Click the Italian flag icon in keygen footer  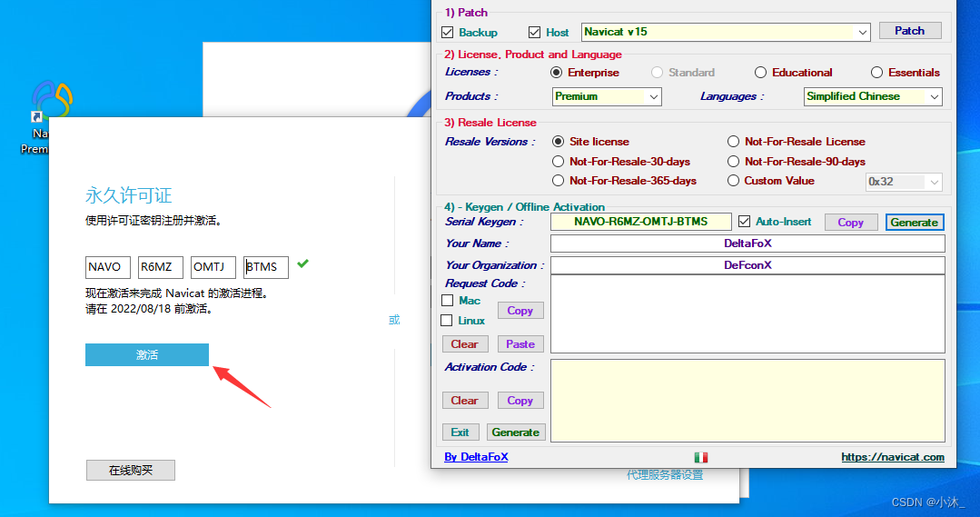(700, 458)
